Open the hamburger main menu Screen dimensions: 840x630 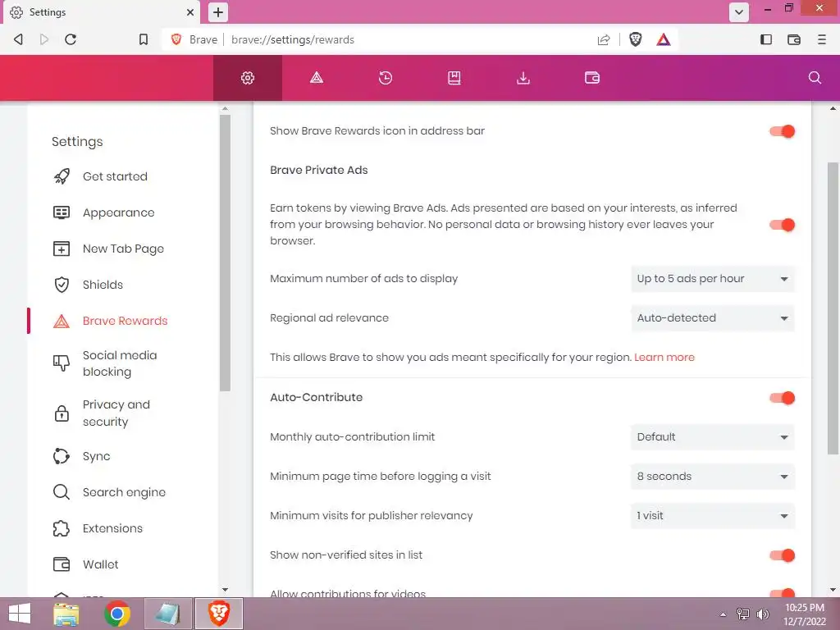coord(822,39)
